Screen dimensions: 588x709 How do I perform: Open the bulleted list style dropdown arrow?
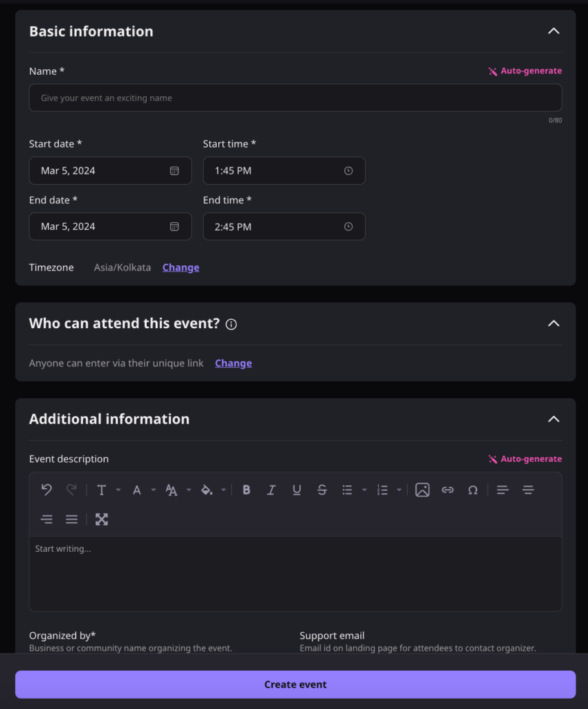click(364, 490)
